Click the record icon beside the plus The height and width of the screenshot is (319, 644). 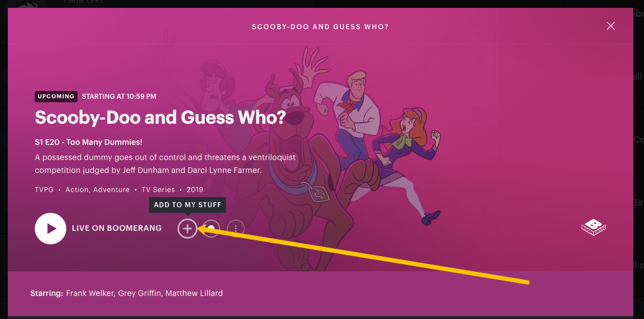point(211,229)
